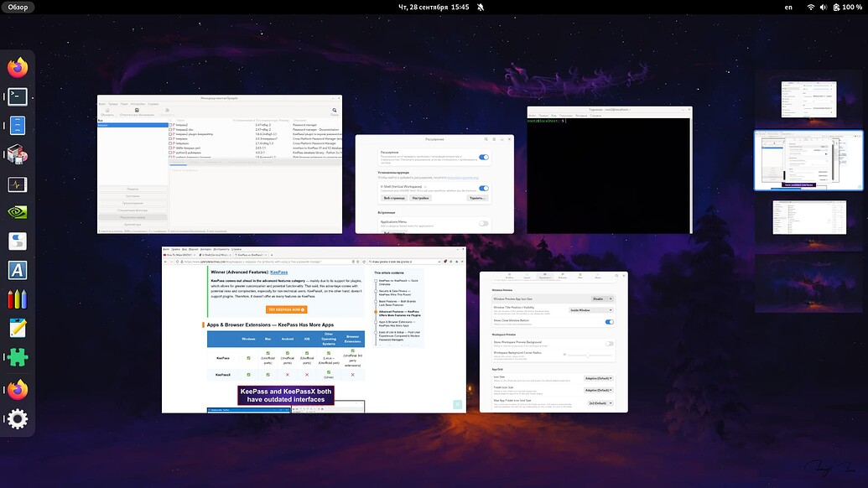Open the colored-pencils drawing app from the dock
The width and height of the screenshot is (868, 488).
[x=17, y=298]
